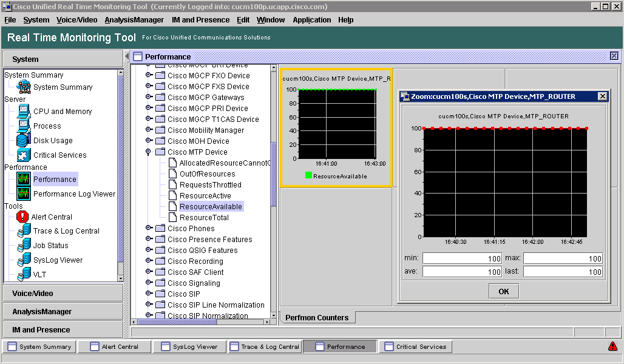Click the Trace & Log Central icon
This screenshot has height=364, width=624.
(x=24, y=231)
